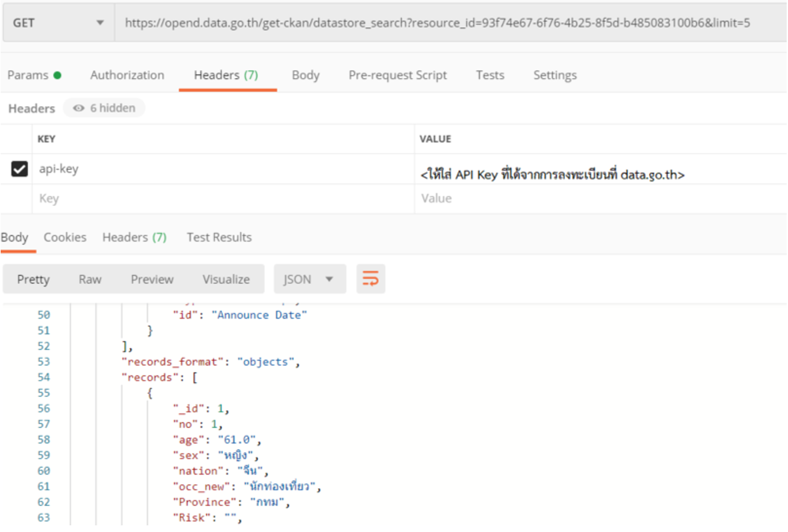Toggle line wrapping in the response viewer
This screenshot has width=788, height=532.
[373, 279]
